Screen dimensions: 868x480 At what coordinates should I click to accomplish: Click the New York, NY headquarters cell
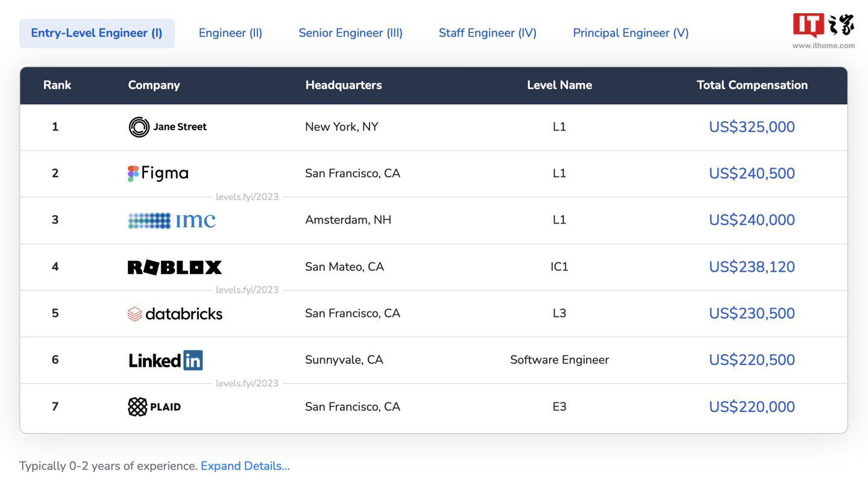pyautogui.click(x=342, y=127)
